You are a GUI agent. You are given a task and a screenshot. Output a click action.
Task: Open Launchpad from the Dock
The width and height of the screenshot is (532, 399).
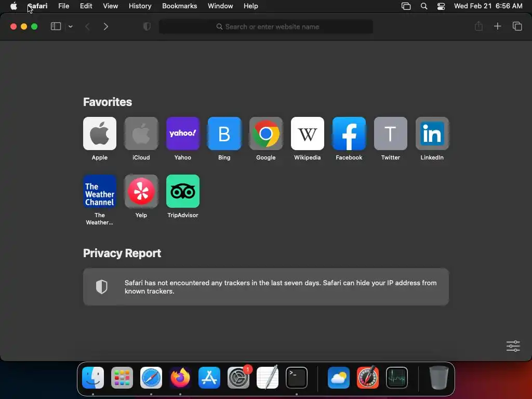click(122, 378)
